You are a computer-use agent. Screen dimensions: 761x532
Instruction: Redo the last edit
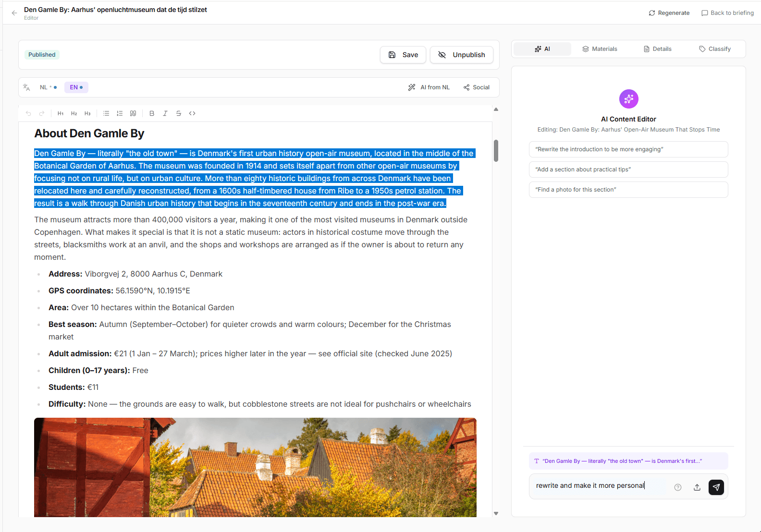pos(42,113)
